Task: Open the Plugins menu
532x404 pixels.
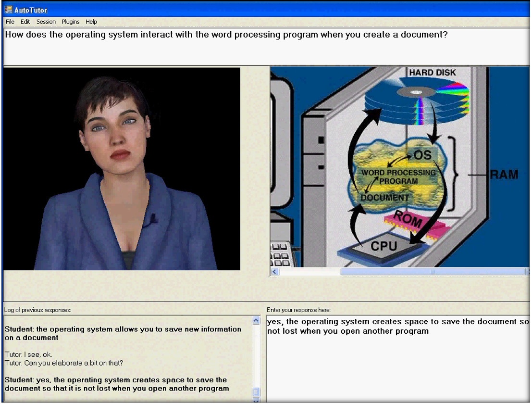Action: point(71,22)
